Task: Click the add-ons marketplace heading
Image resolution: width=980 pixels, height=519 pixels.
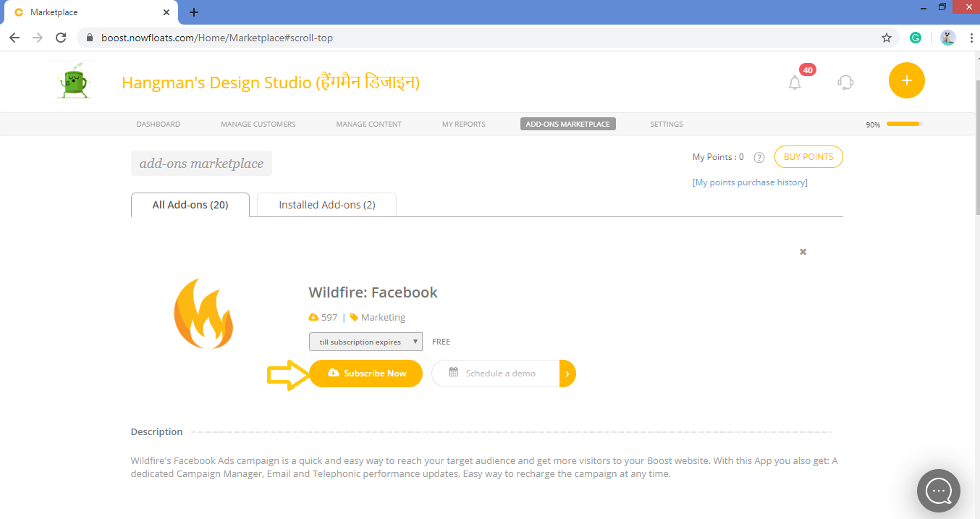Action: pos(201,164)
